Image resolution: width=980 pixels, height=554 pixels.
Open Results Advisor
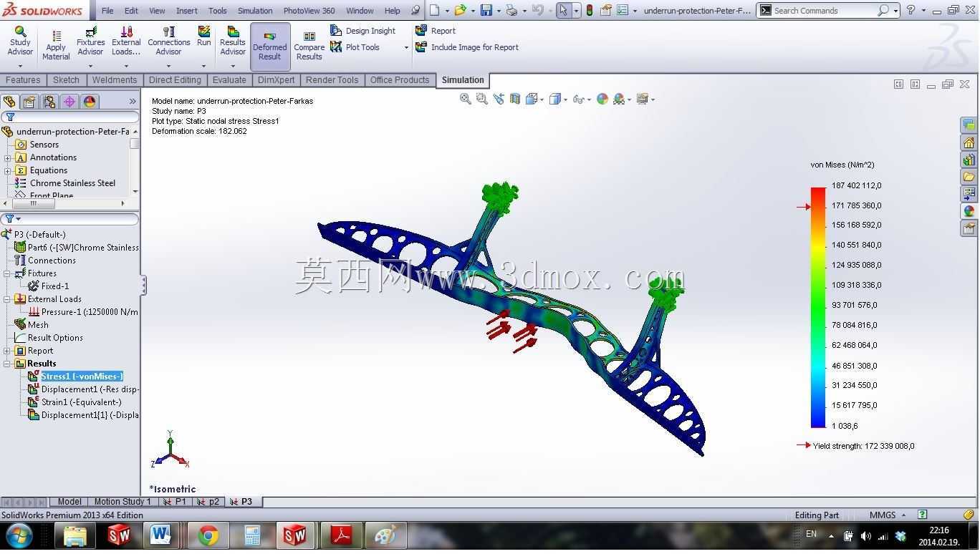coord(233,42)
